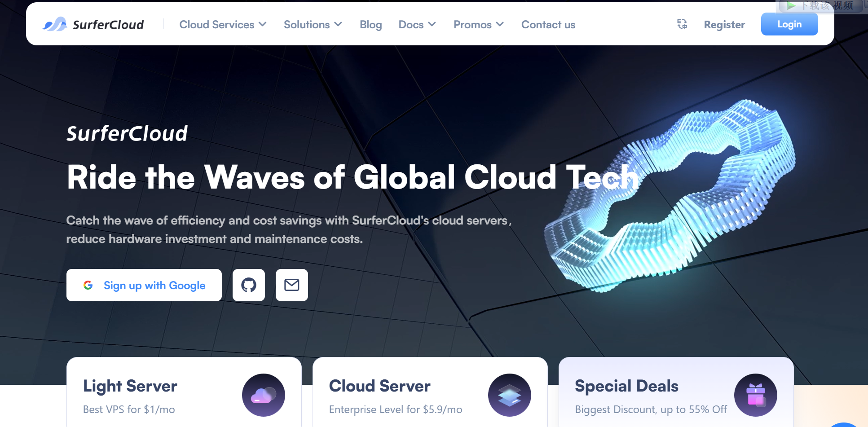This screenshot has height=427, width=868.
Task: Open the Promos dropdown menu
Action: [478, 25]
